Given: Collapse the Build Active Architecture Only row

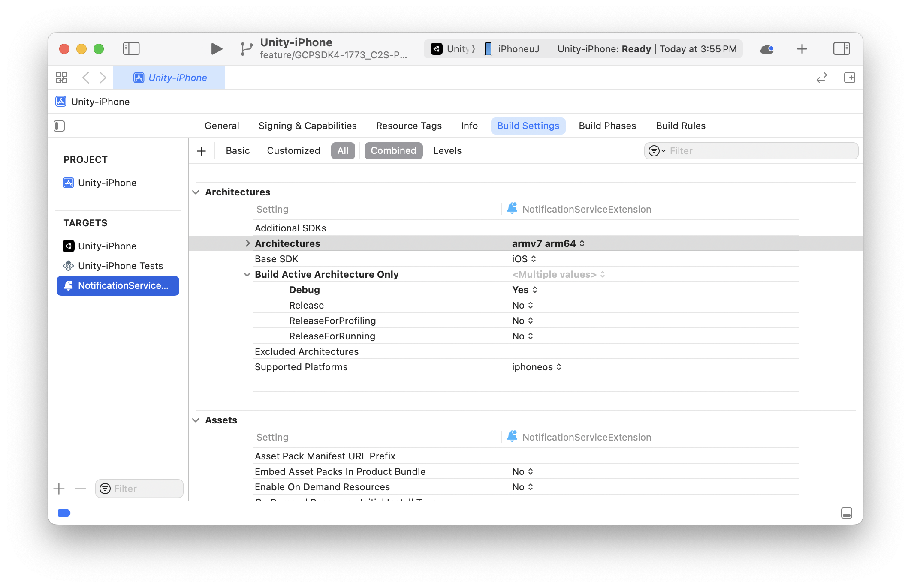Looking at the screenshot, I should point(247,274).
